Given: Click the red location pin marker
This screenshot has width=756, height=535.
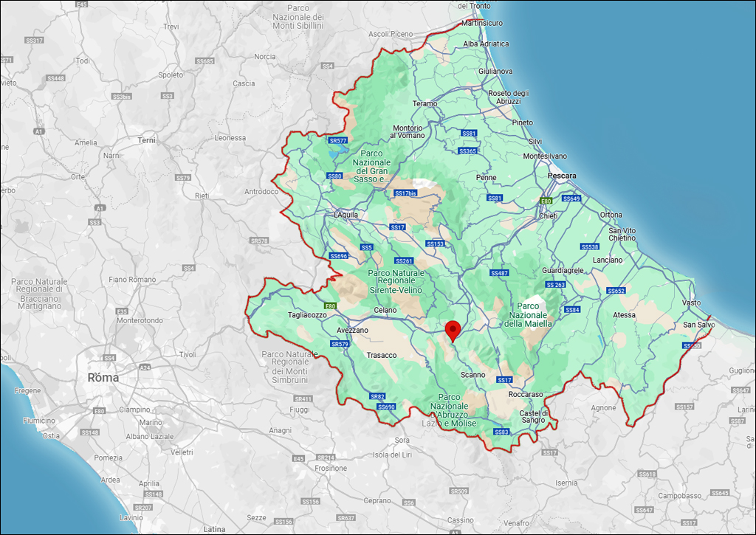Looking at the screenshot, I should point(453,331).
